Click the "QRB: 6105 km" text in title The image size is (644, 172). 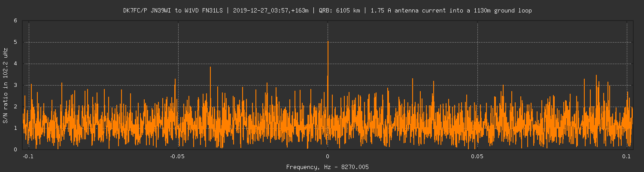(339, 11)
